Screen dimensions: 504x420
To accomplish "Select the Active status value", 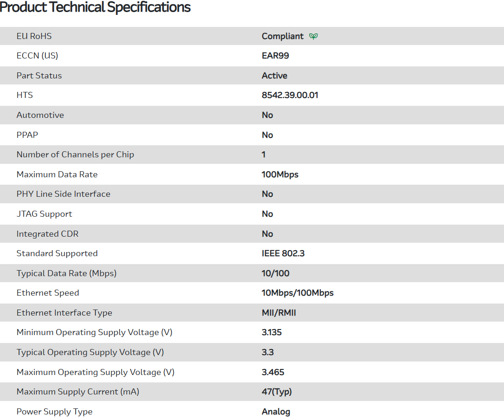I will (274, 76).
